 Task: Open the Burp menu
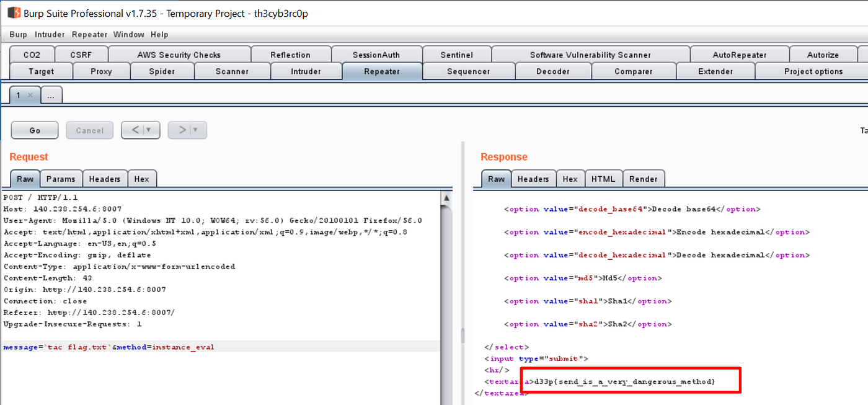[x=18, y=34]
